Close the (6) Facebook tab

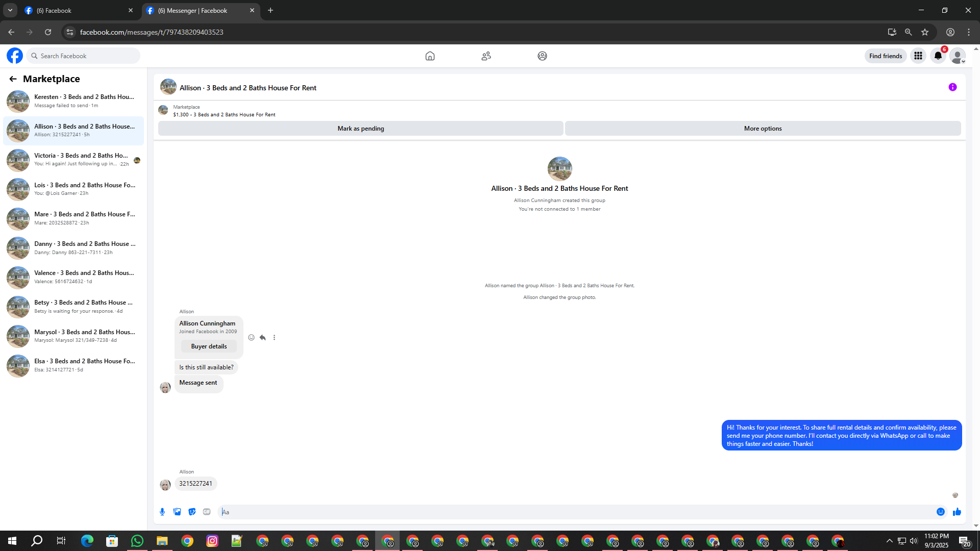131,10
